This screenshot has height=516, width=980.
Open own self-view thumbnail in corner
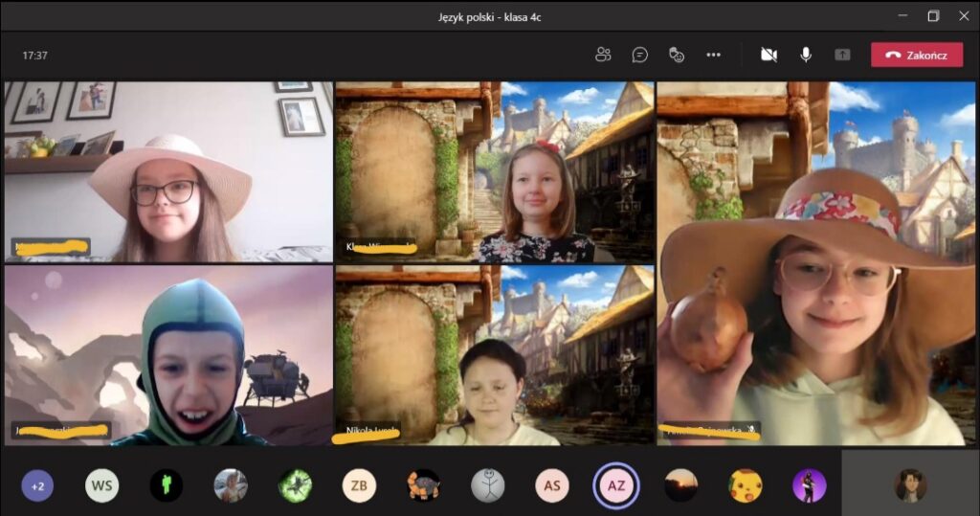click(910, 482)
